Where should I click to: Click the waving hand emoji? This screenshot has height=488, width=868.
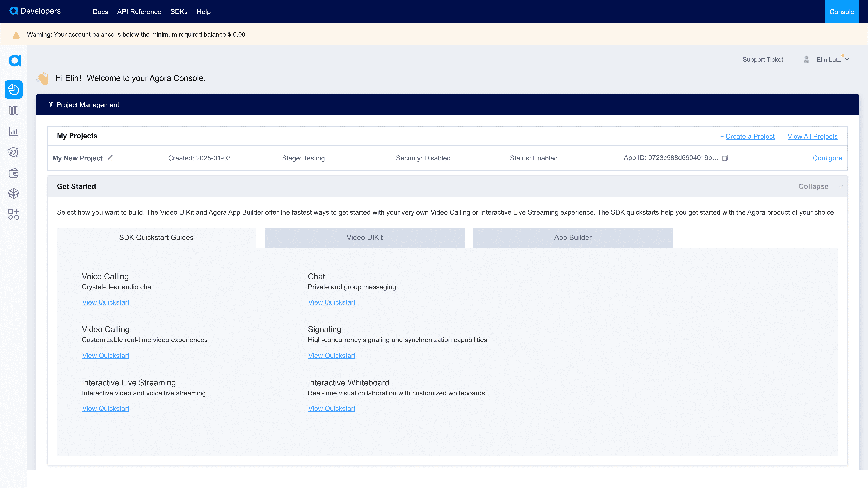pos(43,79)
